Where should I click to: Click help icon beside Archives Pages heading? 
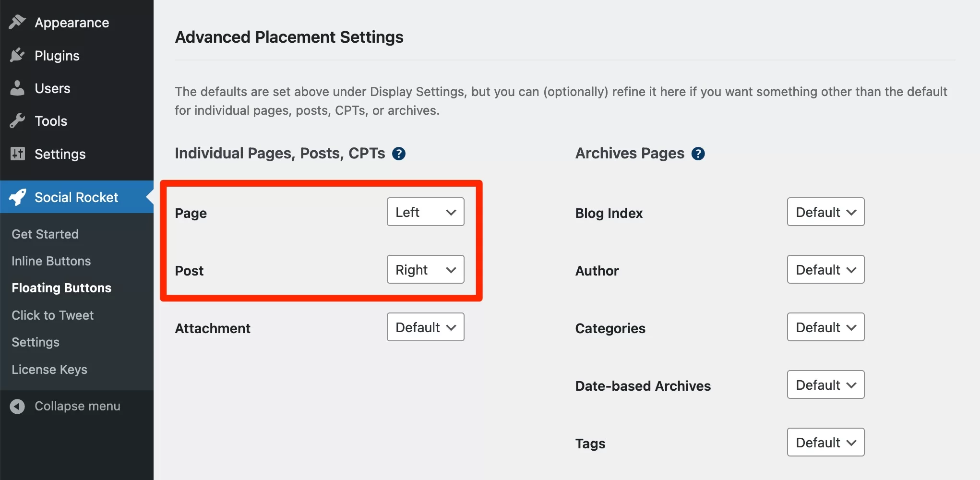[698, 154]
